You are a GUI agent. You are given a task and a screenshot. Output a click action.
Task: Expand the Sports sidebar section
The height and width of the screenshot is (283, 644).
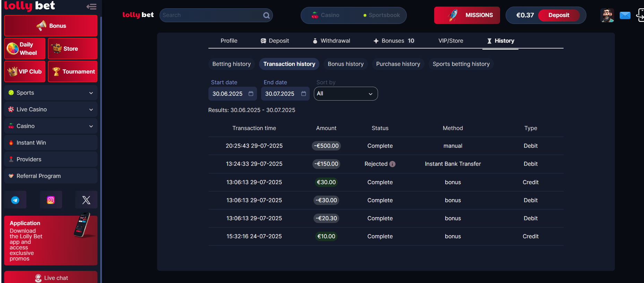(x=51, y=93)
